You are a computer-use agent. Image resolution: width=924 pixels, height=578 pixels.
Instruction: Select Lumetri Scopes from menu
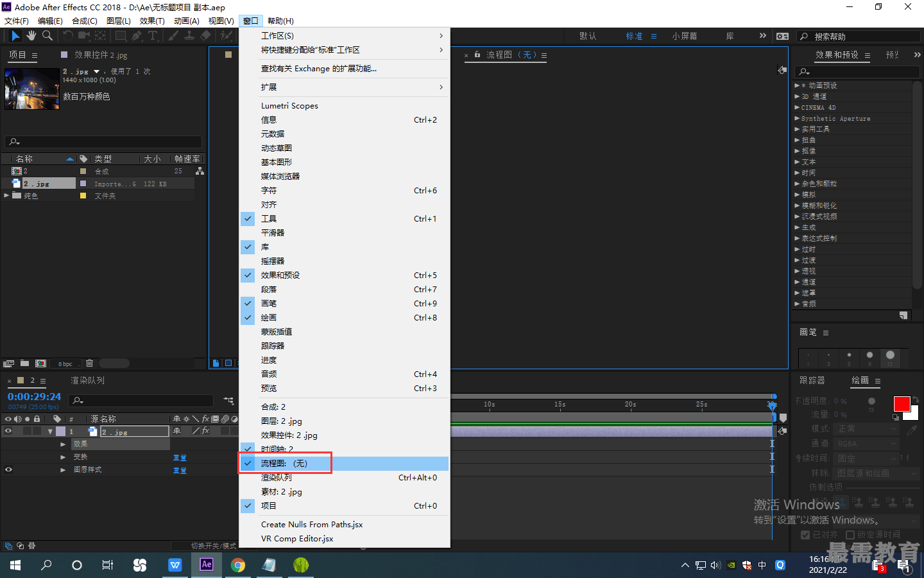[x=345, y=106]
